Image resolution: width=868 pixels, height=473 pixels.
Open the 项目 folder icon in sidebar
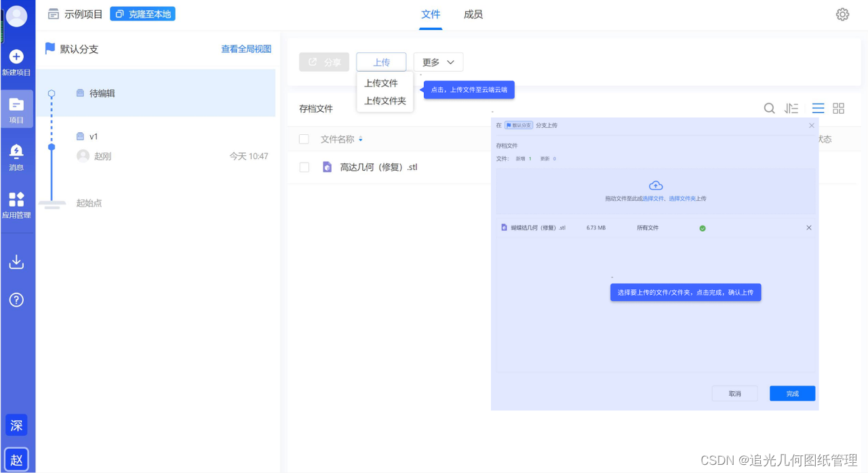click(16, 104)
